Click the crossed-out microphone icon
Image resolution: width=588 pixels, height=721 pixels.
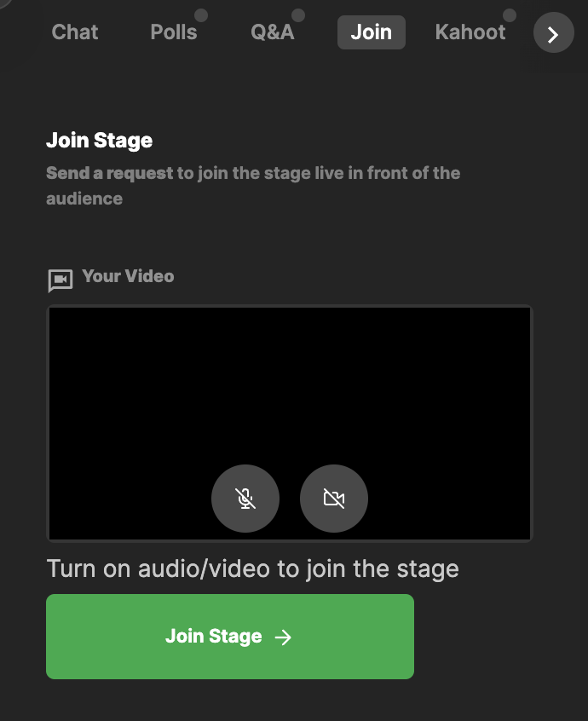click(x=245, y=499)
